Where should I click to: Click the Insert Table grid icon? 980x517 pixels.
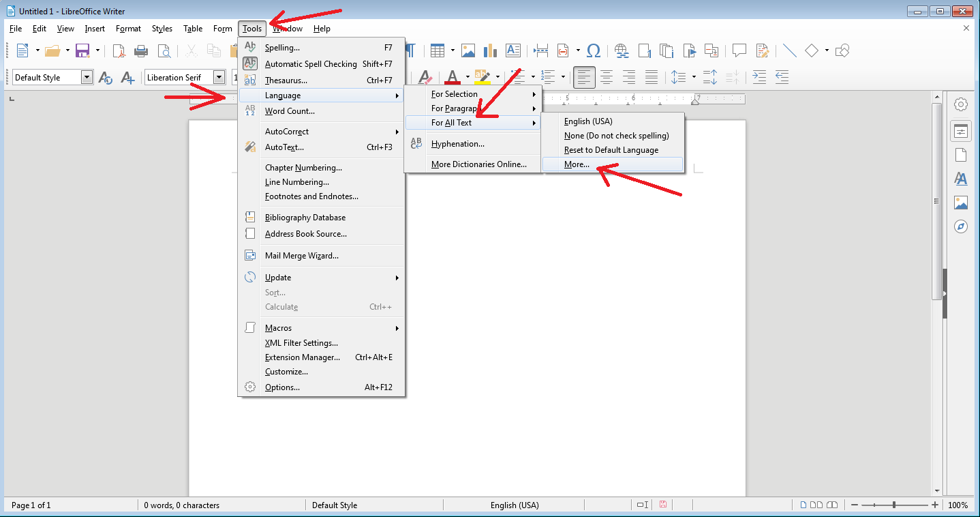438,50
